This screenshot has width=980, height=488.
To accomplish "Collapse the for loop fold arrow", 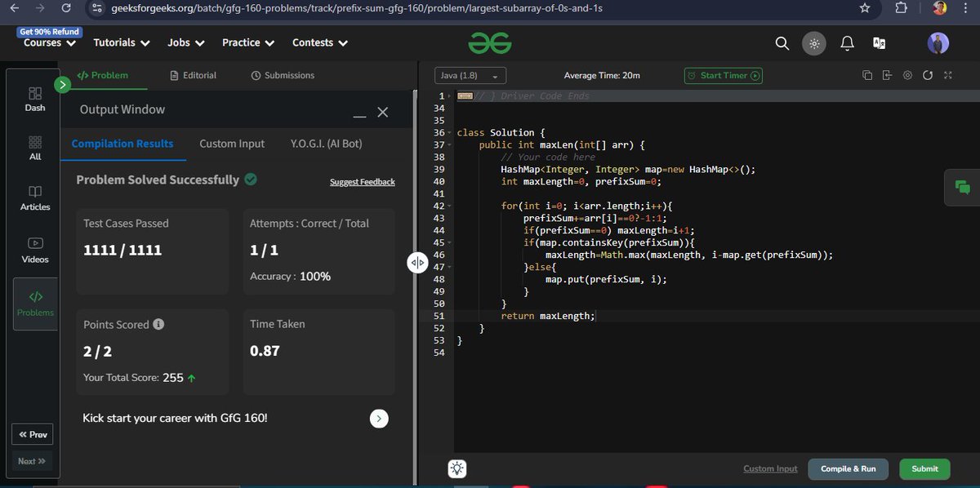I will point(450,206).
